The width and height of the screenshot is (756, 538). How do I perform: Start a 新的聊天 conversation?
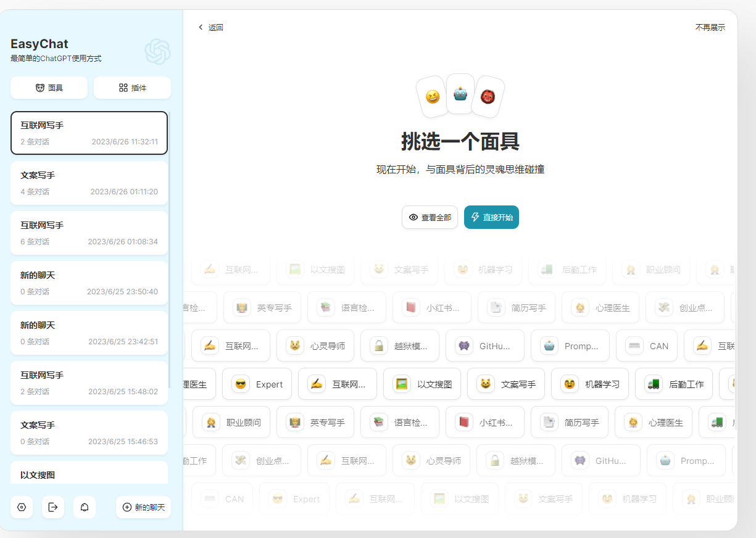click(143, 507)
